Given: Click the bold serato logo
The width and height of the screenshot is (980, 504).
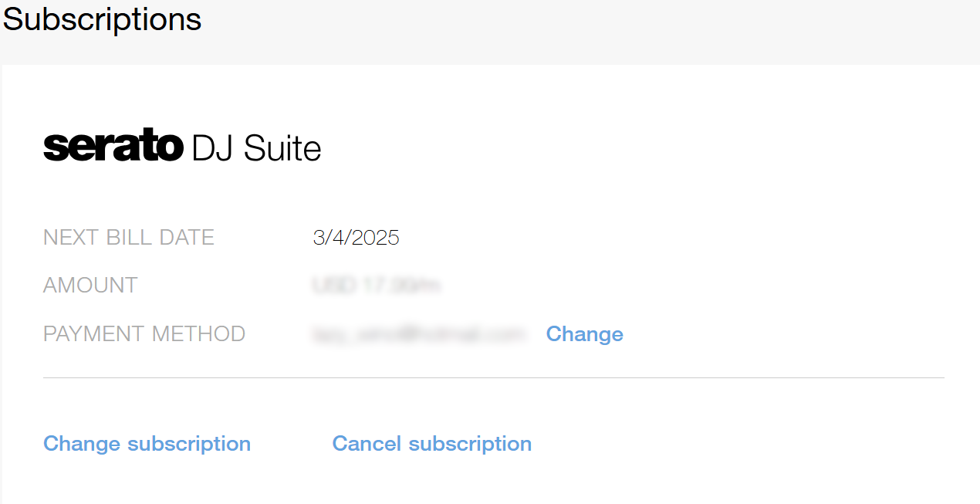Looking at the screenshot, I should [x=113, y=147].
